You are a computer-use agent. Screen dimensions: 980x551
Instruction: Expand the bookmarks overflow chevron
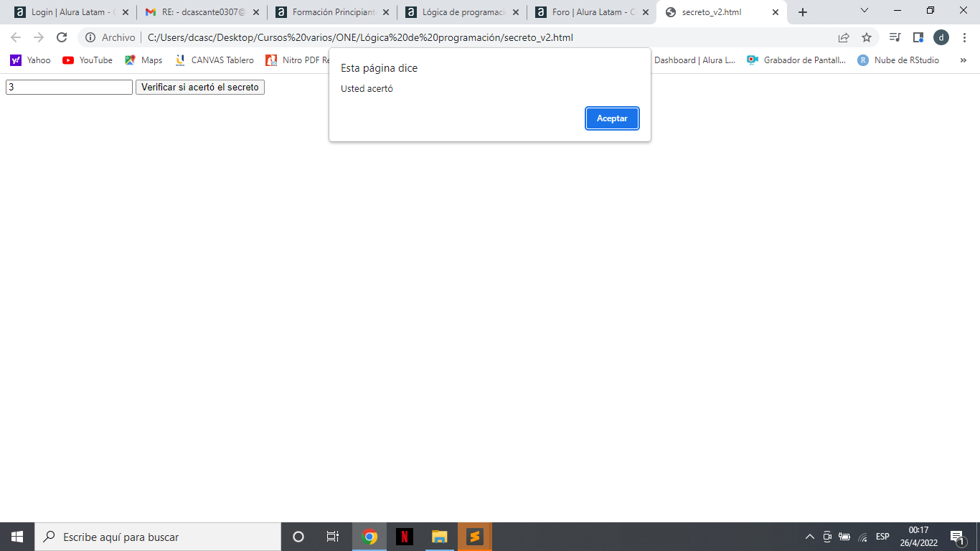[963, 60]
